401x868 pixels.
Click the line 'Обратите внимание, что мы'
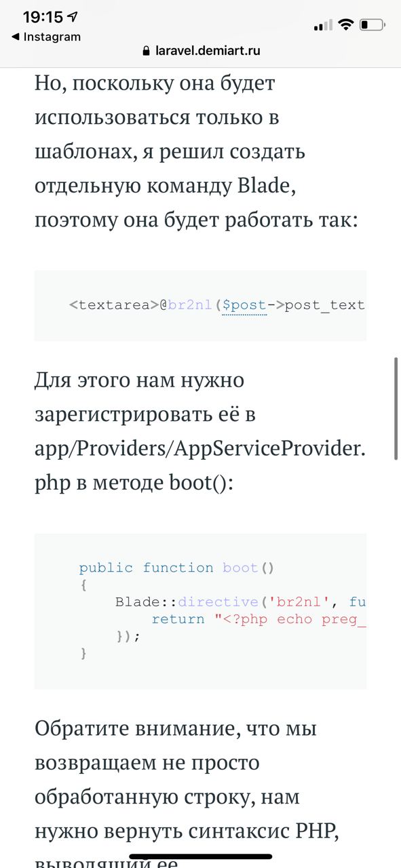tap(176, 729)
